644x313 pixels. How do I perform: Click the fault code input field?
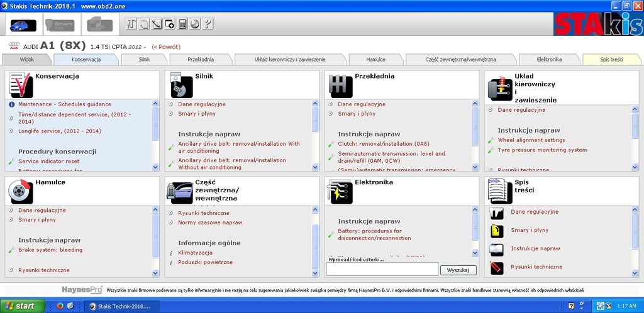point(382,269)
